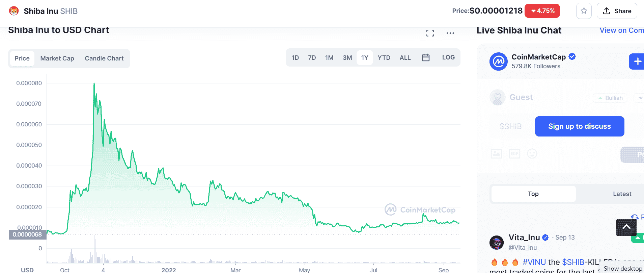Viewport: 644px width, 273px height.
Task: Toggle LOG scale on chart
Action: [448, 57]
